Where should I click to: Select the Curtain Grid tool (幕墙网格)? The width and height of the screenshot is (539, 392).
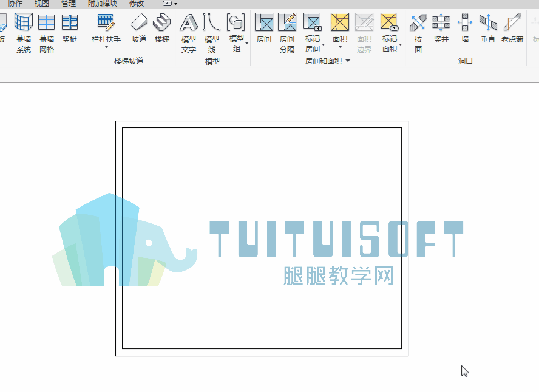[46, 33]
